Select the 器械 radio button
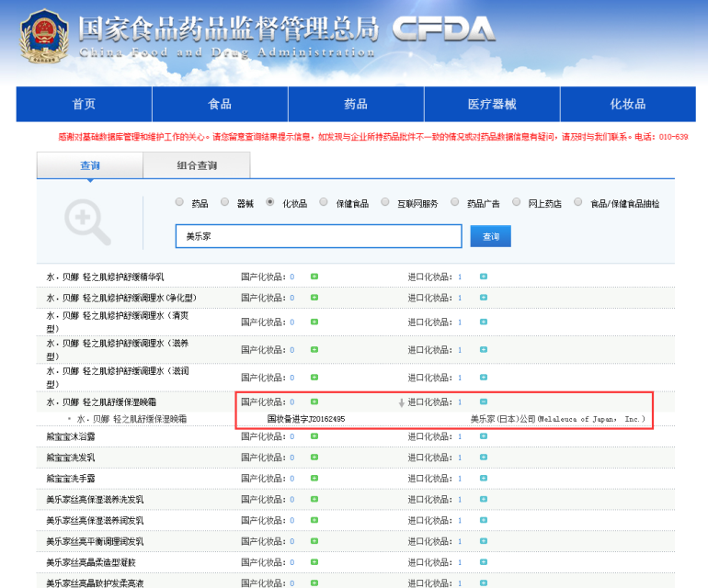 [224, 202]
